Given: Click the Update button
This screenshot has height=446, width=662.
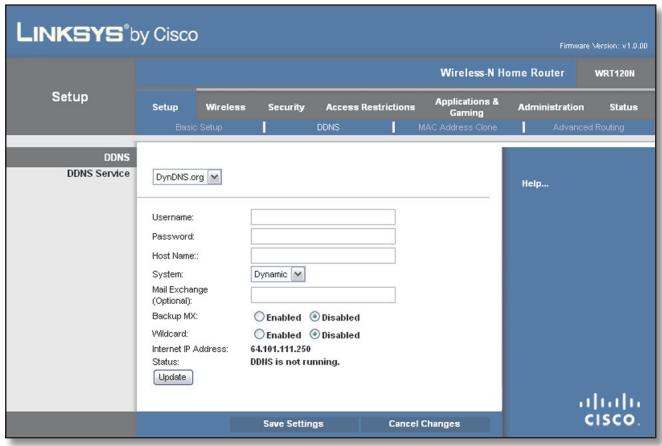Looking at the screenshot, I should coord(173,377).
